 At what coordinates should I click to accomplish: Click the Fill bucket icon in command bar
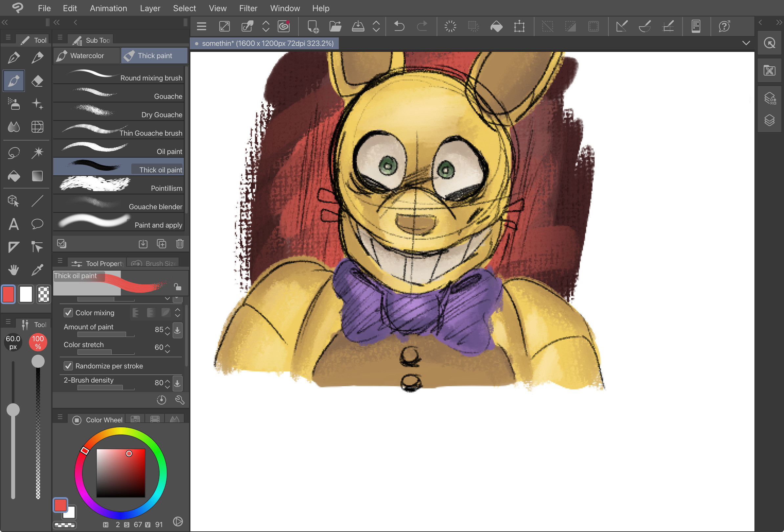click(496, 26)
